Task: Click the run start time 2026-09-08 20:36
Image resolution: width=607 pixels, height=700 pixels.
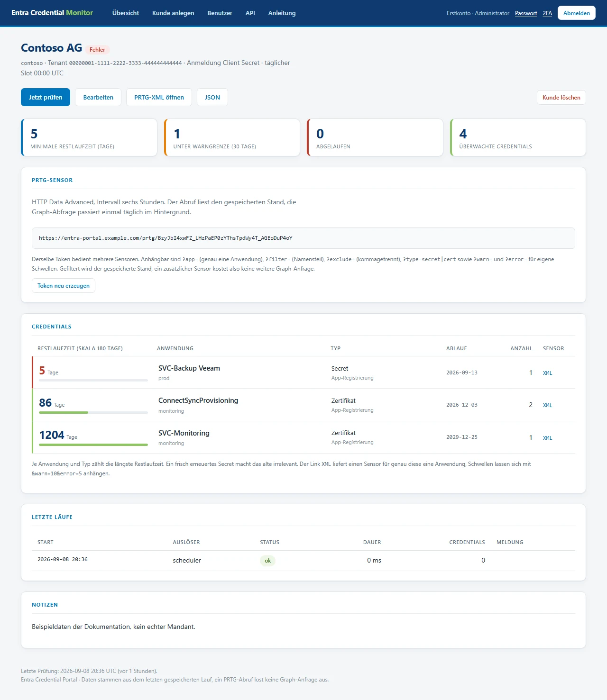Action: tap(63, 559)
